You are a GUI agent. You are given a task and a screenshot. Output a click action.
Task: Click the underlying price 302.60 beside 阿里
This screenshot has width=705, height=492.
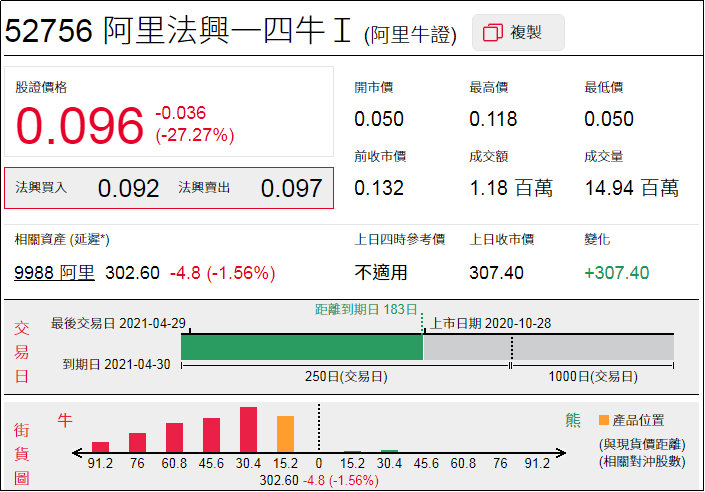(132, 273)
